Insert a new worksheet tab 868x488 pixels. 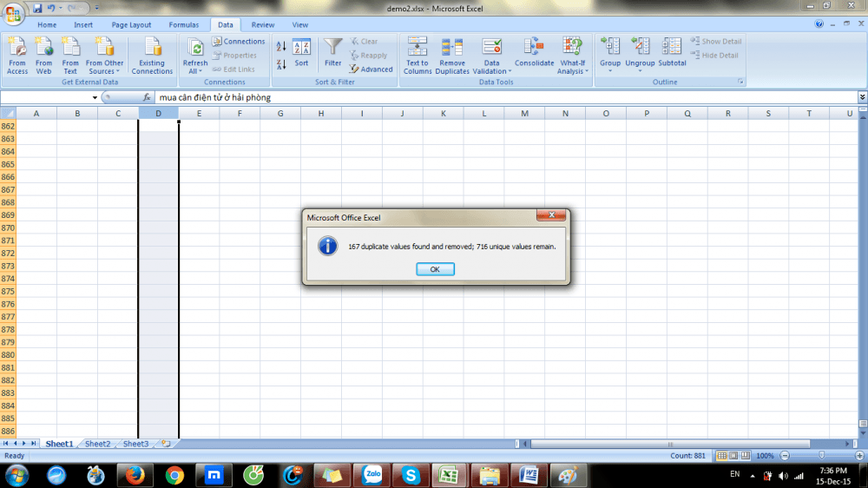166,444
